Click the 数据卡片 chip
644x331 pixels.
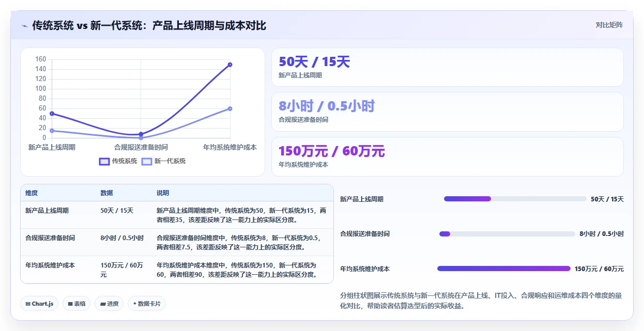[x=147, y=304]
